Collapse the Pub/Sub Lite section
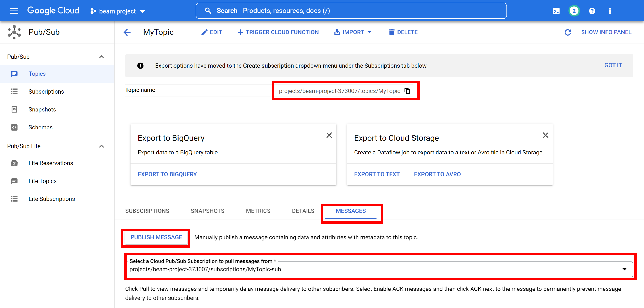Image resolution: width=644 pixels, height=308 pixels. click(x=101, y=146)
